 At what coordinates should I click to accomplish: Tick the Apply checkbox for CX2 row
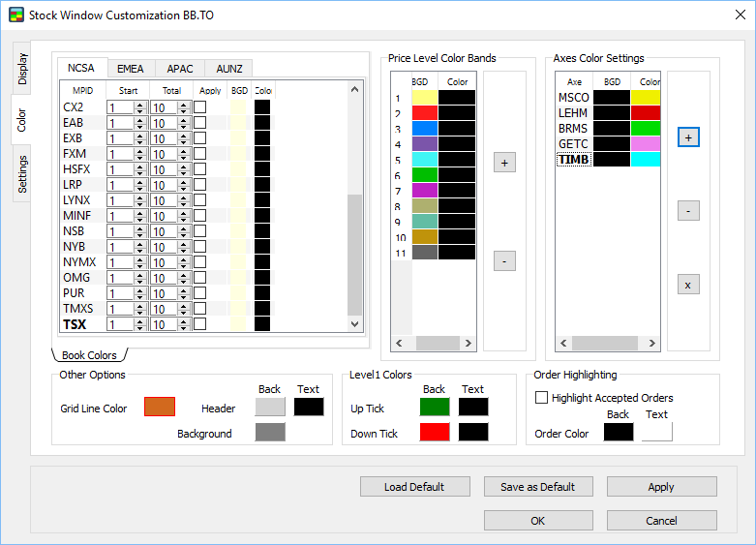coord(199,107)
